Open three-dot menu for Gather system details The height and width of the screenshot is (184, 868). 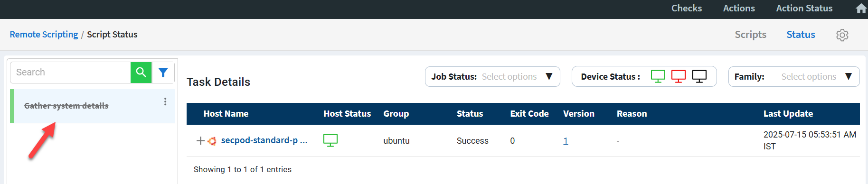165,101
